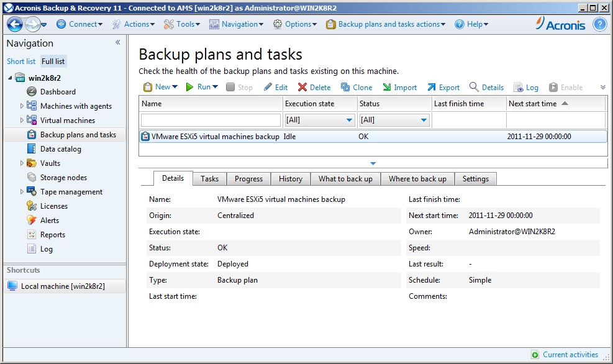
Task: Open Reports icon in navigation
Action: coord(32,235)
